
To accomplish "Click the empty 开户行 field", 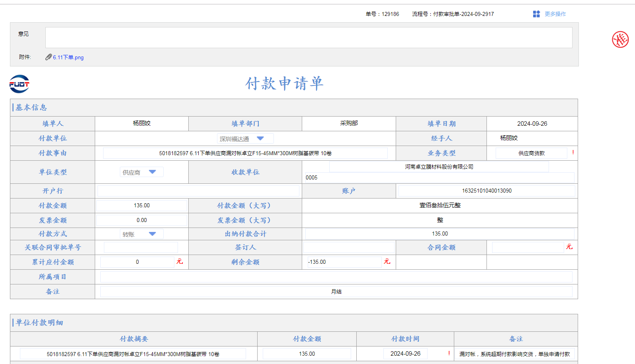I will tap(198, 191).
